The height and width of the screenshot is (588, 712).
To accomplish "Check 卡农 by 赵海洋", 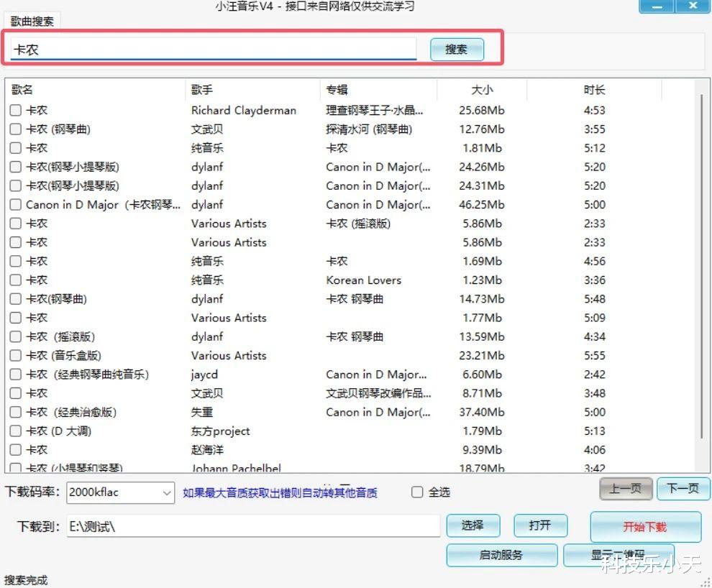I will 15,449.
